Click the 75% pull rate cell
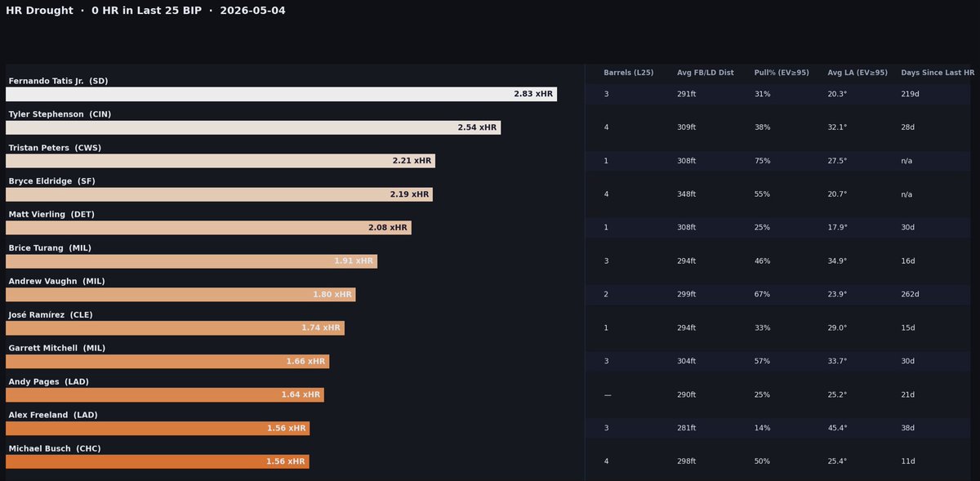 point(762,161)
